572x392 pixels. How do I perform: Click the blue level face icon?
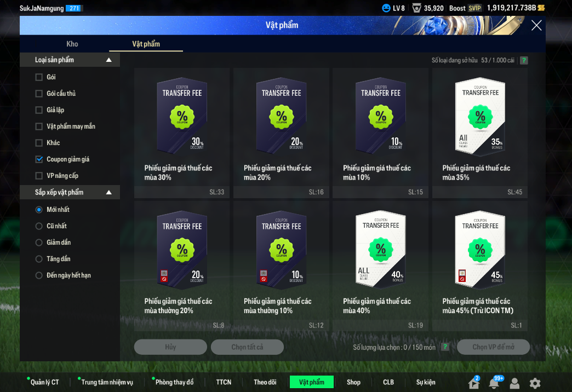386,8
